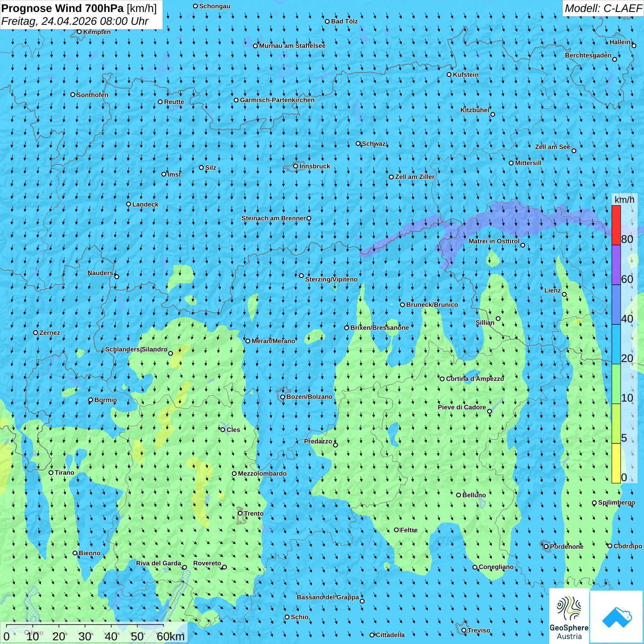Click the Innsbruck city label

click(315, 166)
